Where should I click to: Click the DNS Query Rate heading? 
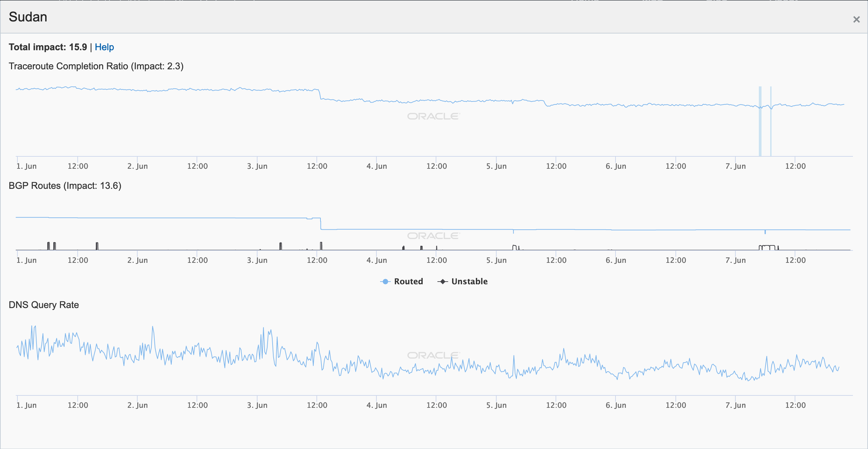(x=44, y=305)
